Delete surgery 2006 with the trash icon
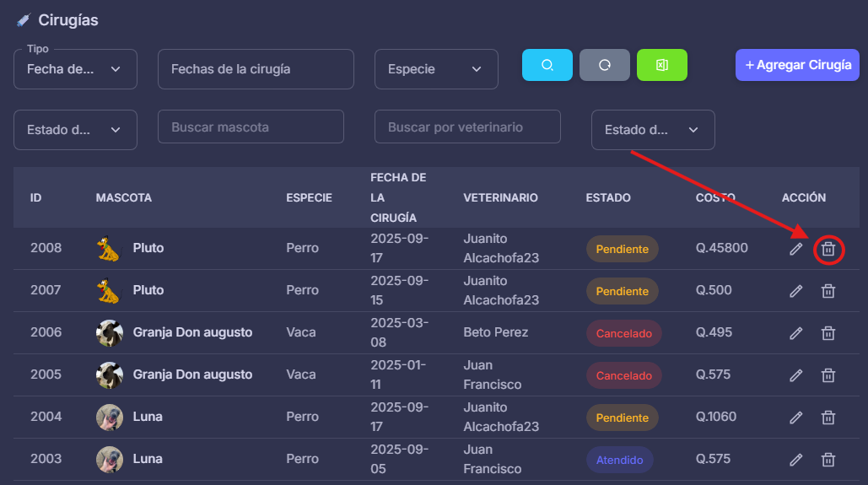The width and height of the screenshot is (868, 485). point(828,333)
